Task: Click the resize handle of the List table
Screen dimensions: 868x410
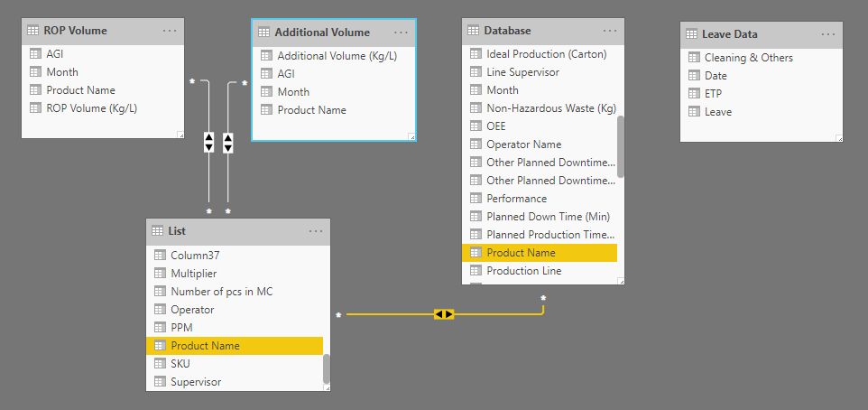Action: (x=327, y=387)
